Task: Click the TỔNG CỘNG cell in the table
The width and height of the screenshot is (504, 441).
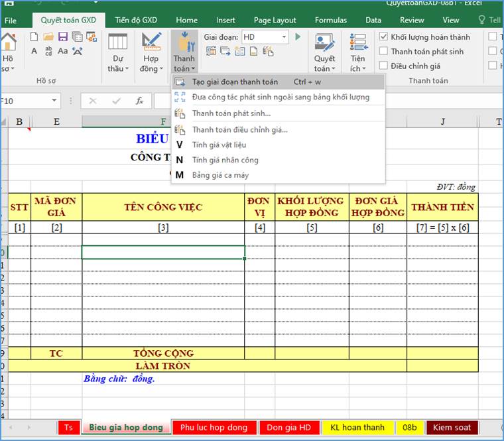Action: 163,353
